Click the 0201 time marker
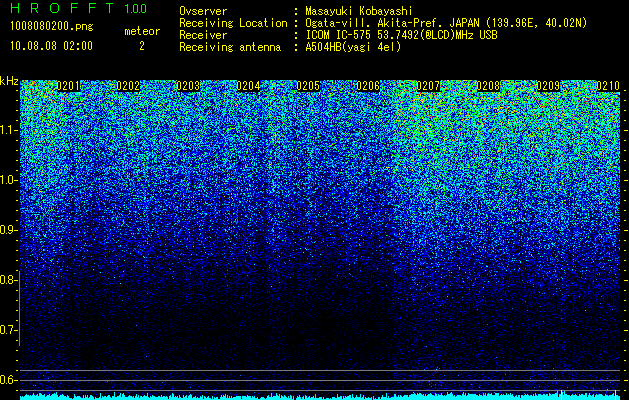The width and height of the screenshot is (629, 400). coord(68,86)
